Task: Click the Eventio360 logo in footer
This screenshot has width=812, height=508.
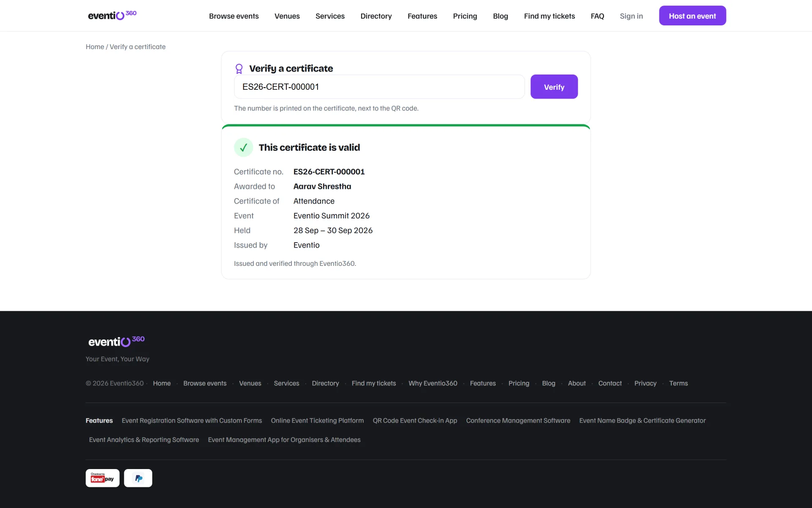Action: point(116,341)
